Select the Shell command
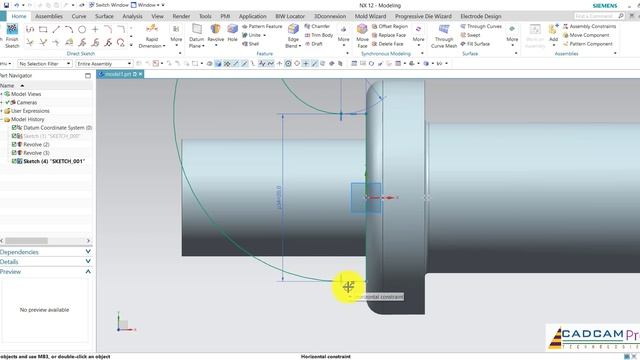Screen dimensions: 640x360 [251, 44]
